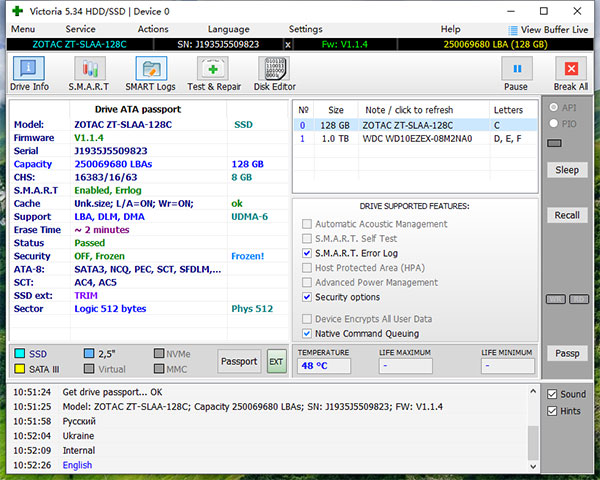The height and width of the screenshot is (480, 600).
Task: Toggle the Sound checkbox
Action: (552, 394)
